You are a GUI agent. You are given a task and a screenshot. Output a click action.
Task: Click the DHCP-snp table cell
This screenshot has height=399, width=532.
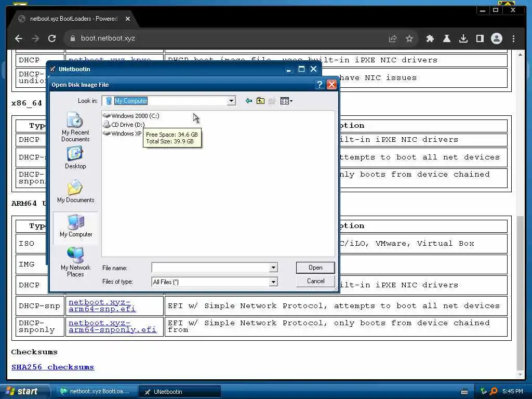[x=39, y=305]
